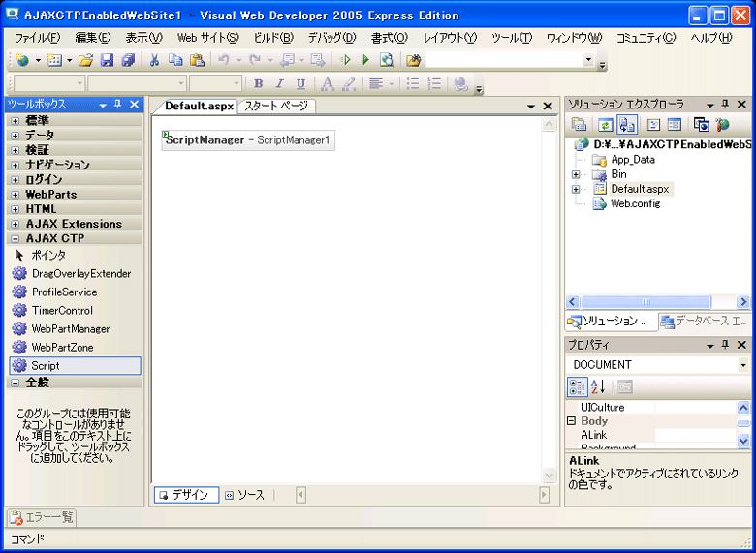Click the Copy toolbar icon
The height and width of the screenshot is (553, 756).
click(x=175, y=60)
